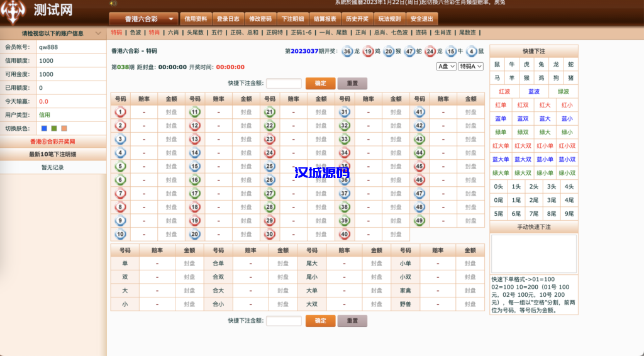Click number ball 41

point(419,112)
